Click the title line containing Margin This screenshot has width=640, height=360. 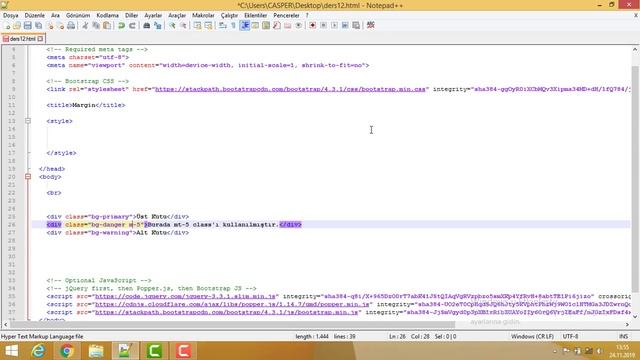point(86,105)
